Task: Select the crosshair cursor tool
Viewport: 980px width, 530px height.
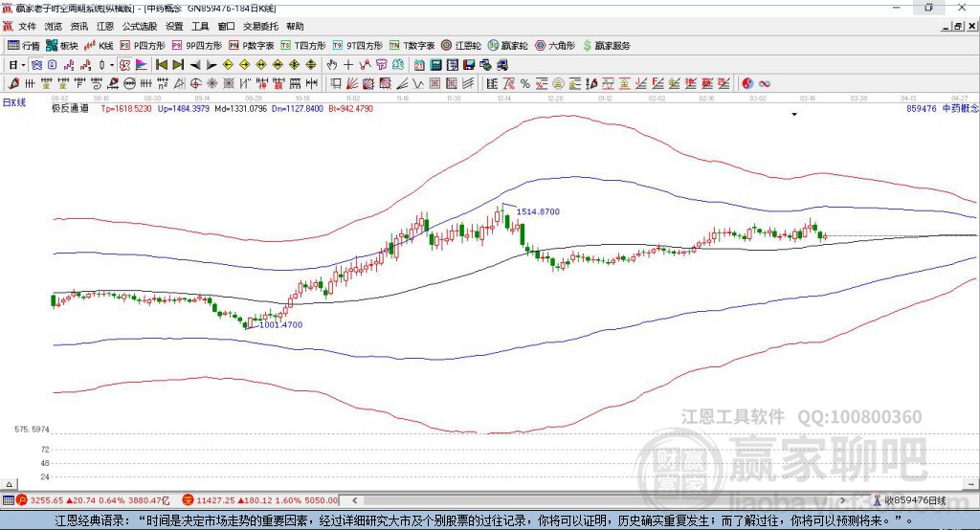Action: pyautogui.click(x=348, y=65)
